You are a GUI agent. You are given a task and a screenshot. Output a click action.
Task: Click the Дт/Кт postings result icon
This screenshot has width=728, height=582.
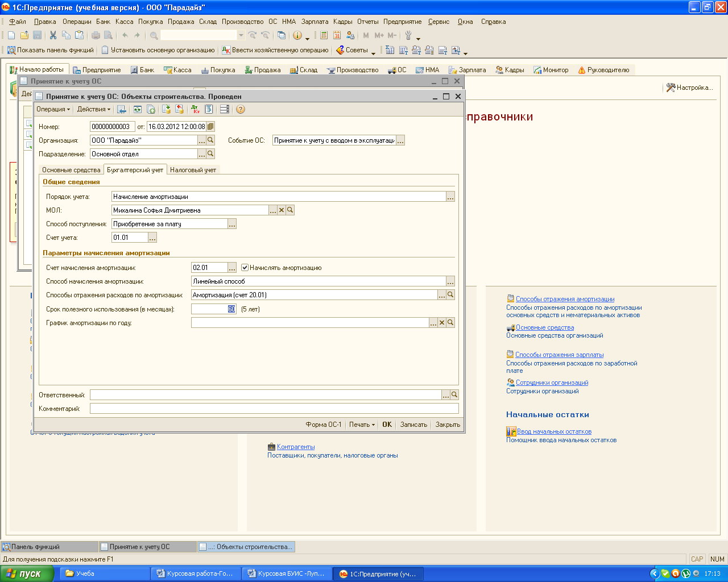click(x=195, y=109)
